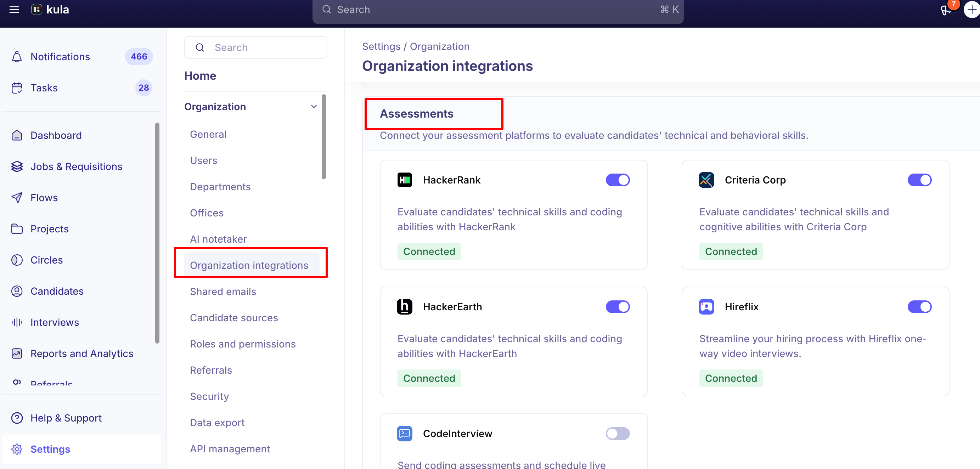Click the Kula logo icon
The height and width of the screenshot is (469, 980).
[x=36, y=10]
